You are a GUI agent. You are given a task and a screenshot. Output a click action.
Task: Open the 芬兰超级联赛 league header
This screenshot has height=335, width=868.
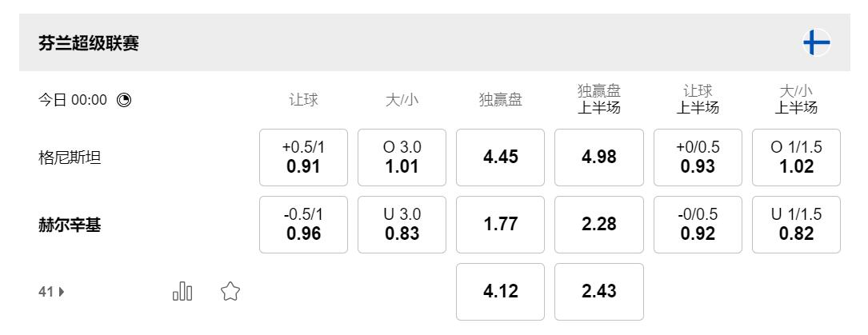(89, 43)
